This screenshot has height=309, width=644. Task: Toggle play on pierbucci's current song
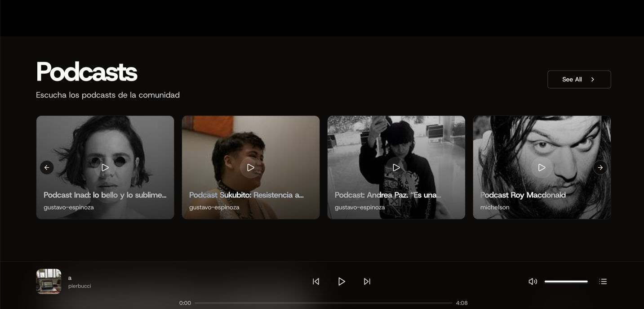342,281
